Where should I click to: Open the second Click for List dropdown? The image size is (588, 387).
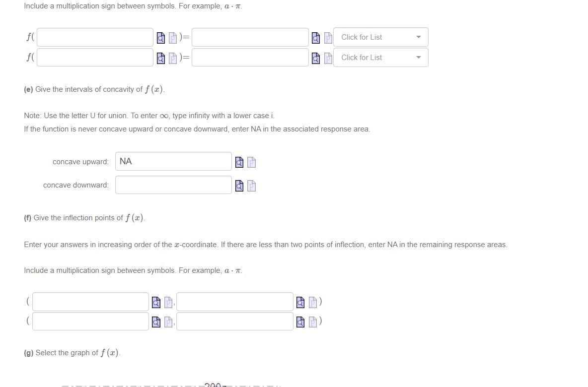click(380, 57)
